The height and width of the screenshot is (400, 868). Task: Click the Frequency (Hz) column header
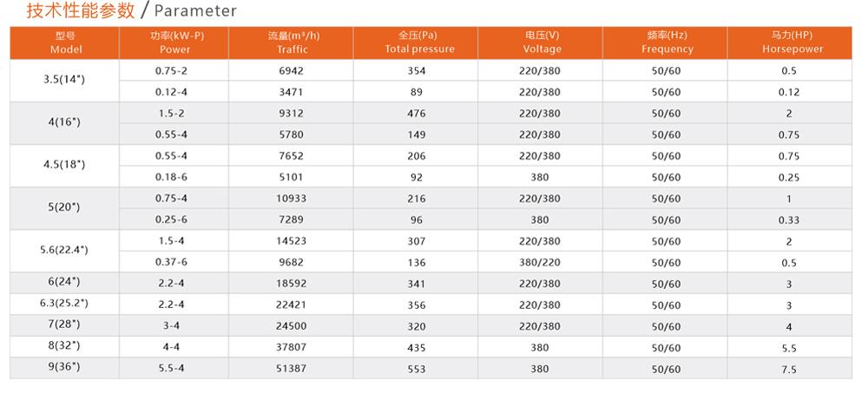pyautogui.click(x=667, y=43)
